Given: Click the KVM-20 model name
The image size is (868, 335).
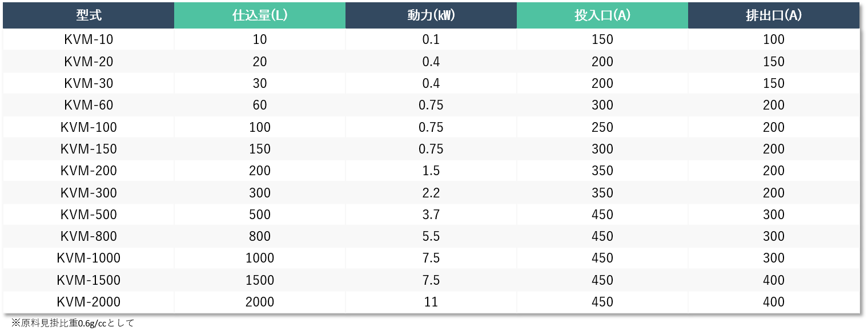Looking at the screenshot, I should click(89, 62).
